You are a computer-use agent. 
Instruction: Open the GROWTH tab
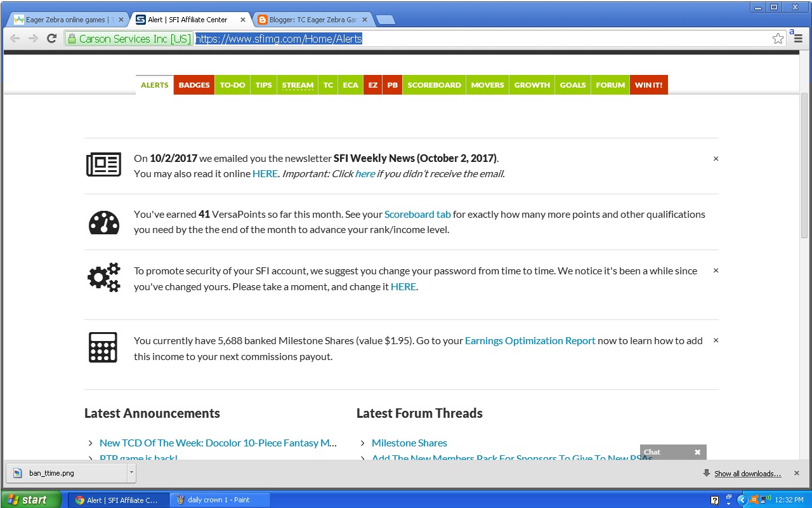pyautogui.click(x=532, y=85)
